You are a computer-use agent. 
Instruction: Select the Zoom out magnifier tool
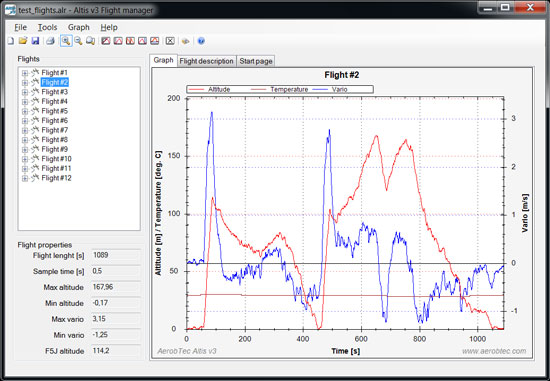[x=78, y=41]
